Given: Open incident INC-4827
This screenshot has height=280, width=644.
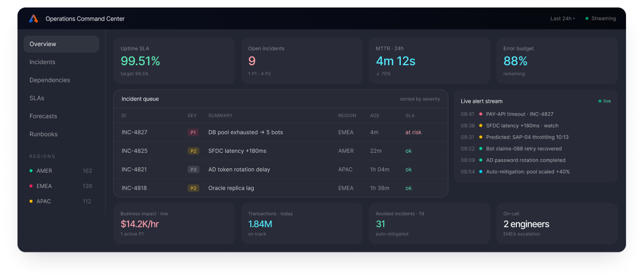Looking at the screenshot, I should point(281,133).
